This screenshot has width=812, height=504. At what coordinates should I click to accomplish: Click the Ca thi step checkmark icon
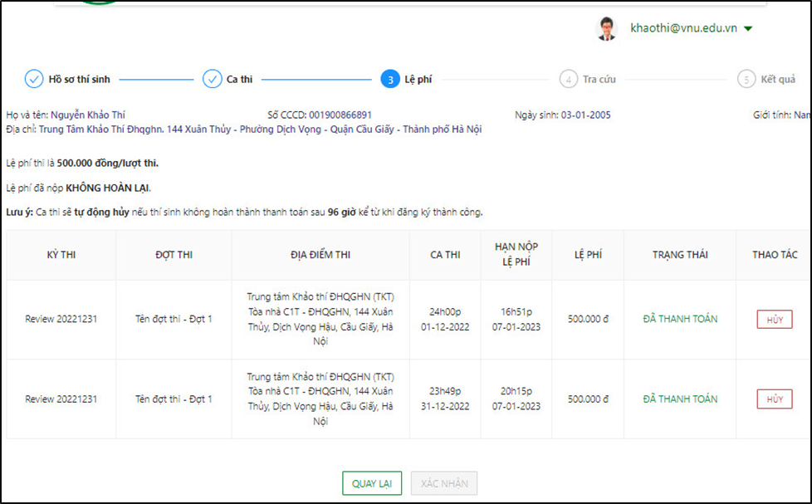pyautogui.click(x=213, y=80)
